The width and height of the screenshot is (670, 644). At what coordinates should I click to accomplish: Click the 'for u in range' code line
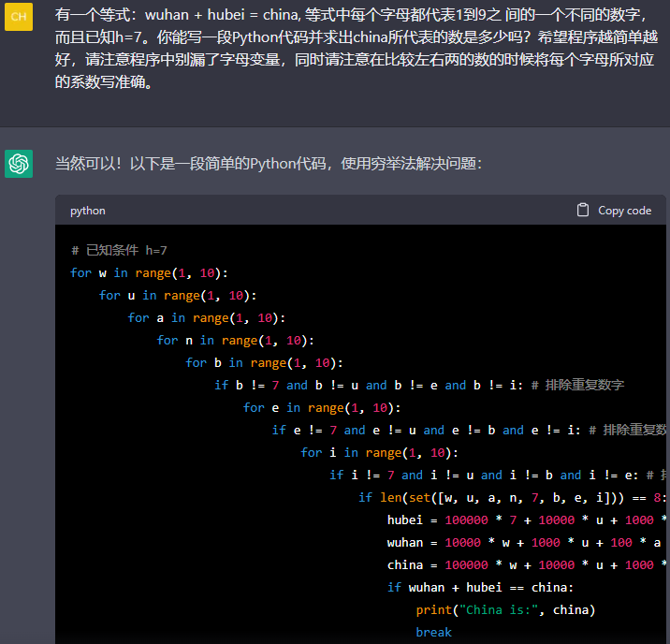tap(178, 295)
